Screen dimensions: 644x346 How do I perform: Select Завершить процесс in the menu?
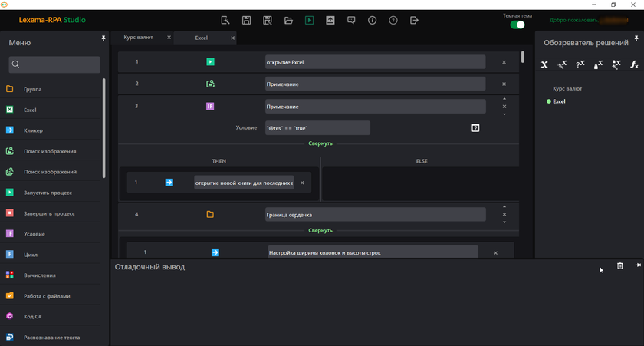(x=51, y=213)
